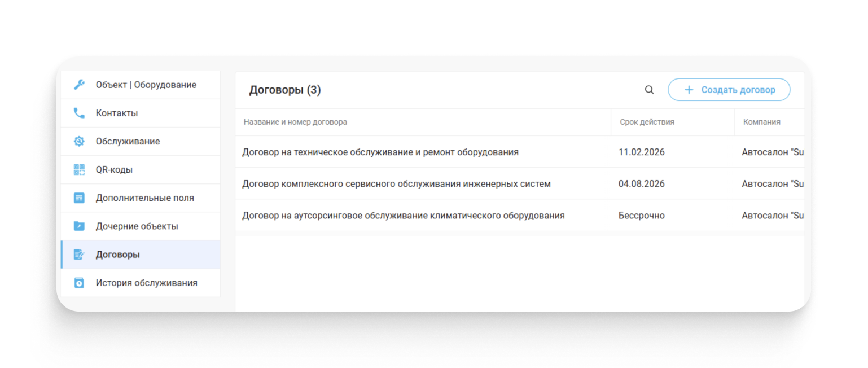Viewport: 868px width, 368px height.
Task: Click the wrench icon for Объект | Оборудование
Action: (79, 85)
